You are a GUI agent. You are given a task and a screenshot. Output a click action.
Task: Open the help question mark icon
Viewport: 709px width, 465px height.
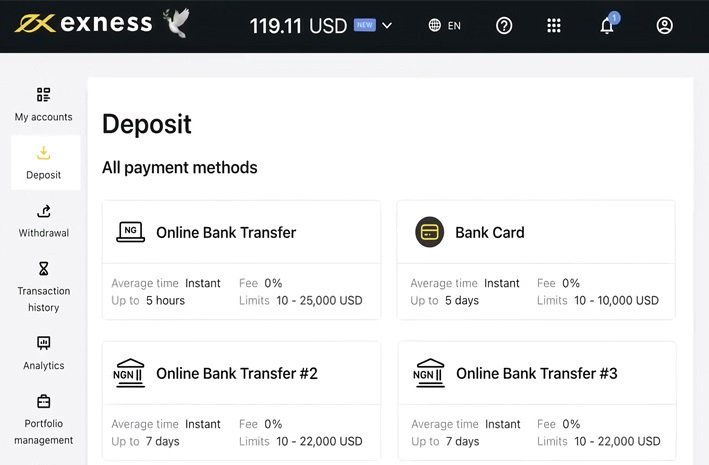point(504,26)
